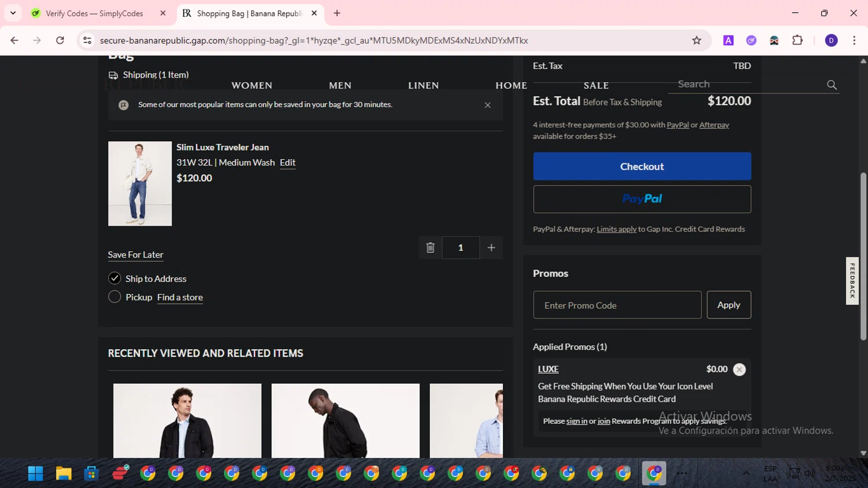
Task: Open the WOMEN navigation menu
Action: (x=252, y=85)
